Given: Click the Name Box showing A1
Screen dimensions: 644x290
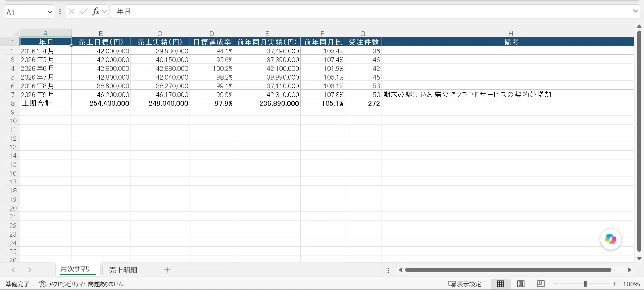Looking at the screenshot, I should pos(26,12).
